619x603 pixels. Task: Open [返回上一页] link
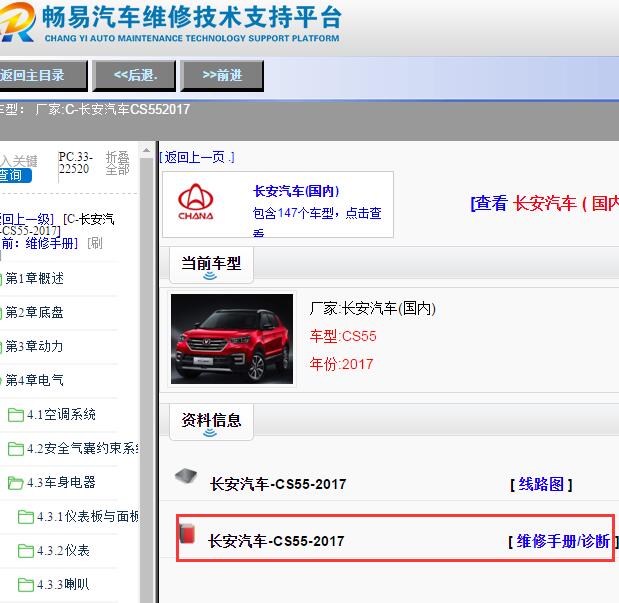click(197, 158)
